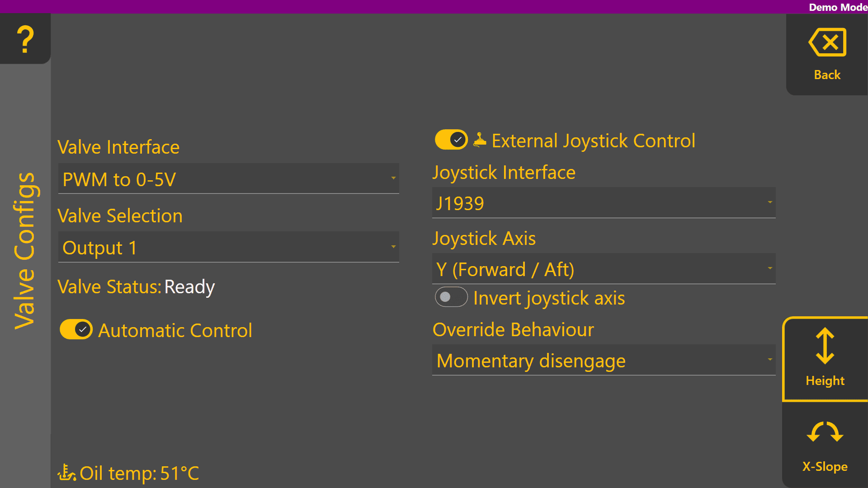
Task: Disable the External Joystick Control toggle
Action: coord(451,140)
